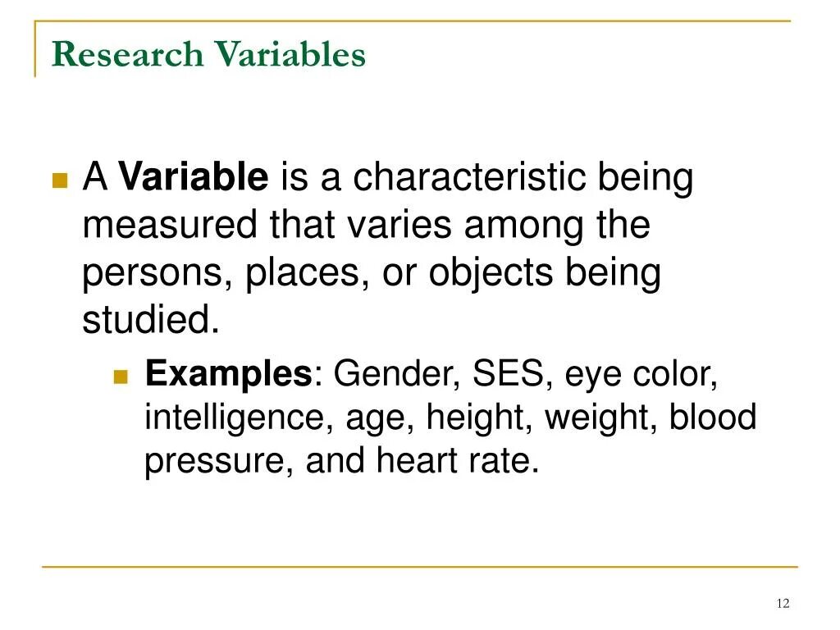Select the bold word "Variable"
Screen dimensions: 840x630
coord(194,177)
